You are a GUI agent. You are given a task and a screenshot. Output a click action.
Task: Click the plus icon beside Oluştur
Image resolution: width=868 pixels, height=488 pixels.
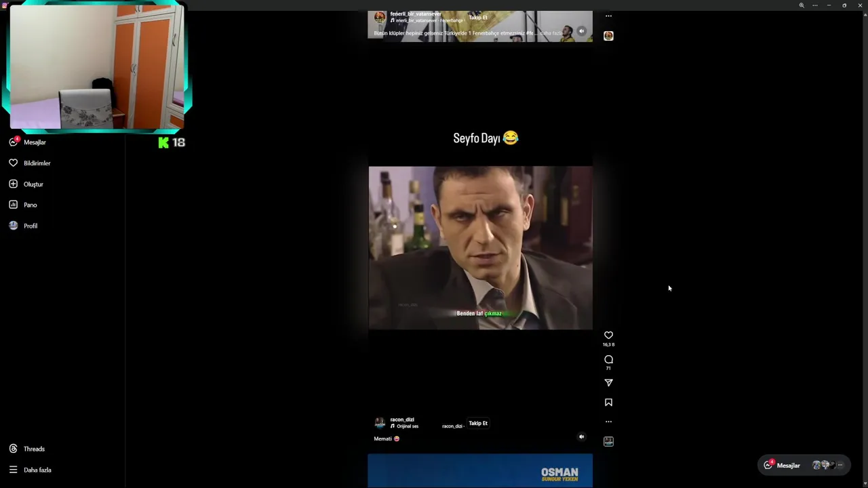pos(13,184)
